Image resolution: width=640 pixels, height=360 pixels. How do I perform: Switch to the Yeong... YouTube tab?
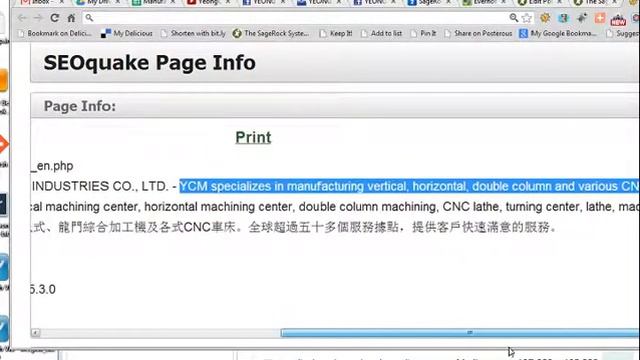209,2
